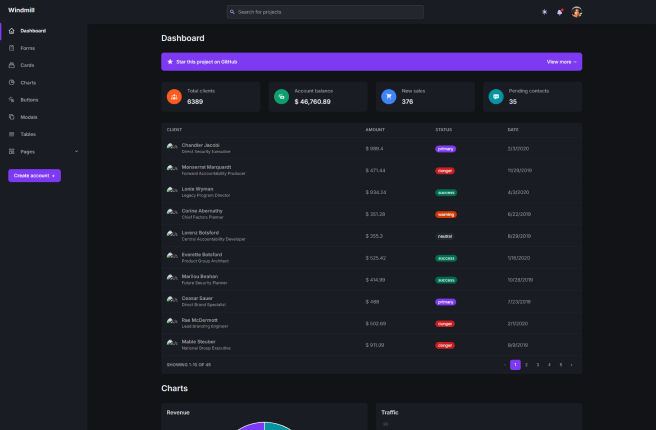Click the green Account balance icon
This screenshot has height=430, width=656.
coord(281,97)
